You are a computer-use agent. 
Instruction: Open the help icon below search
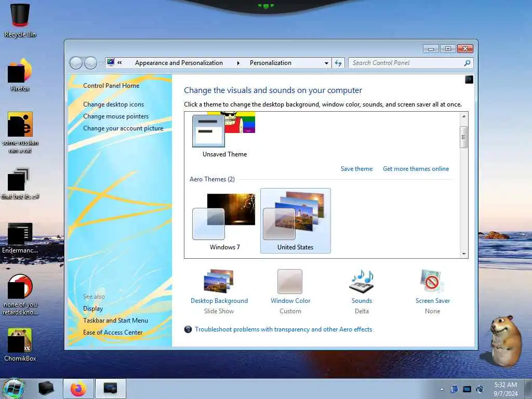[x=469, y=79]
